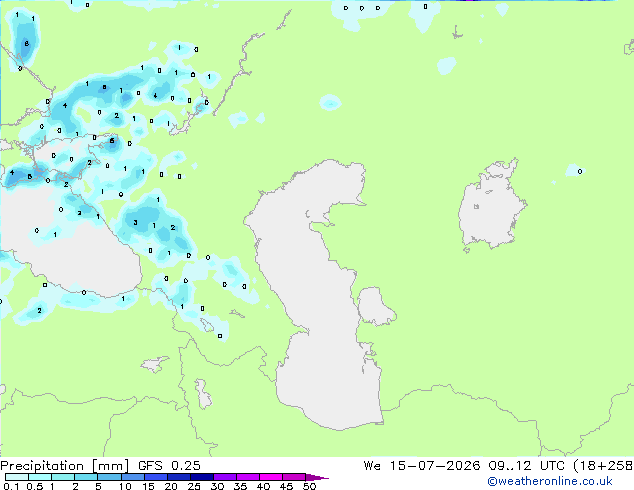Image resolution: width=634 pixels, height=490 pixels.
Task: Open the weatheronline.co.uk copyright link
Action: (x=550, y=481)
